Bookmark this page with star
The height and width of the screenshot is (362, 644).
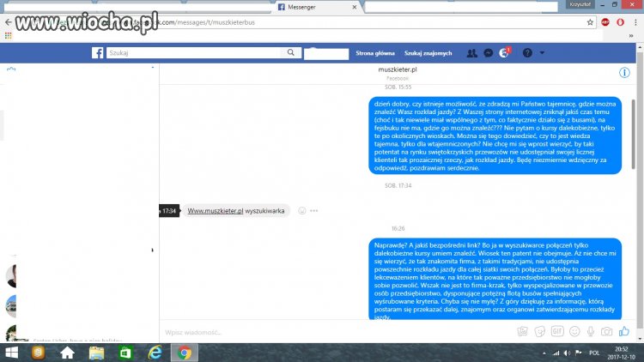click(x=590, y=22)
